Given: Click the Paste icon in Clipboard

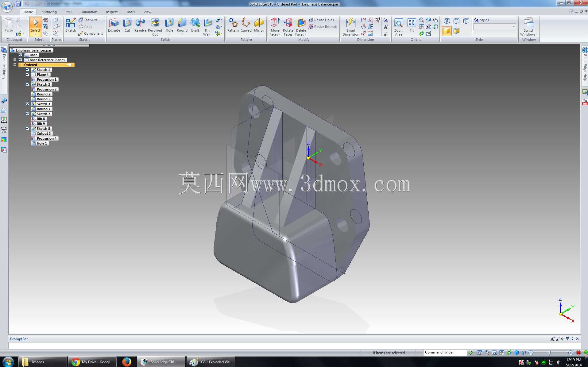Looking at the screenshot, I should tap(9, 25).
